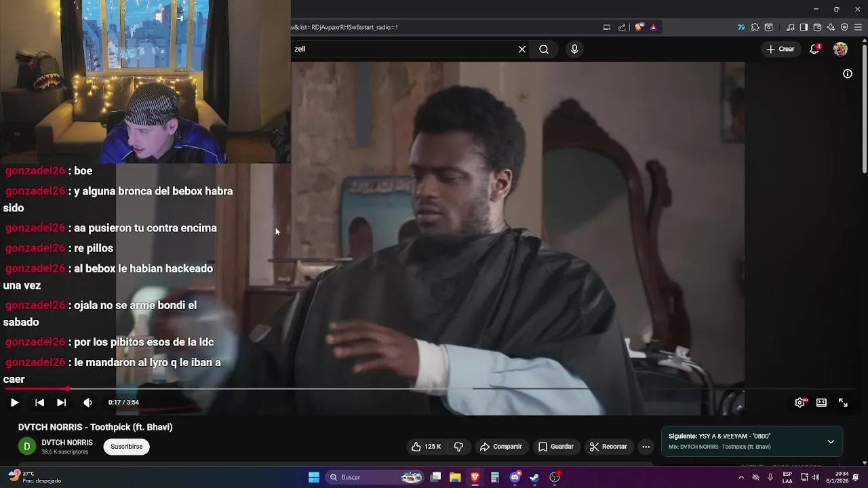Open the Brave Rewards triangle icon
This screenshot has height=488, width=868.
point(653,27)
